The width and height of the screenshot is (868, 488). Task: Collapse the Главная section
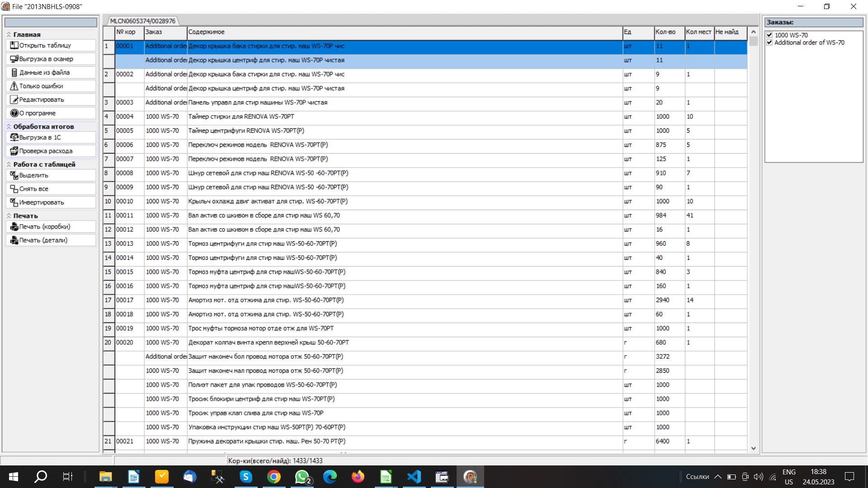9,34
